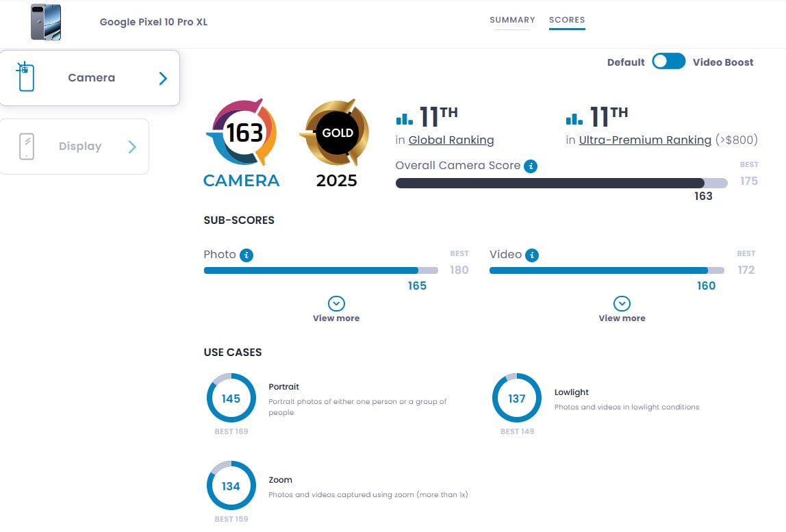Image resolution: width=786 pixels, height=532 pixels.
Task: Toggle the Default / Video Boost switch
Action: click(668, 62)
